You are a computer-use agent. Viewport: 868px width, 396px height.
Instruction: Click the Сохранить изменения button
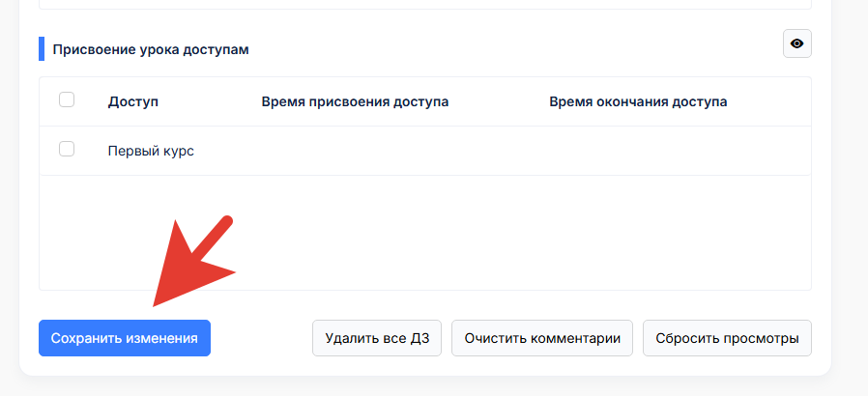pyautogui.click(x=125, y=338)
